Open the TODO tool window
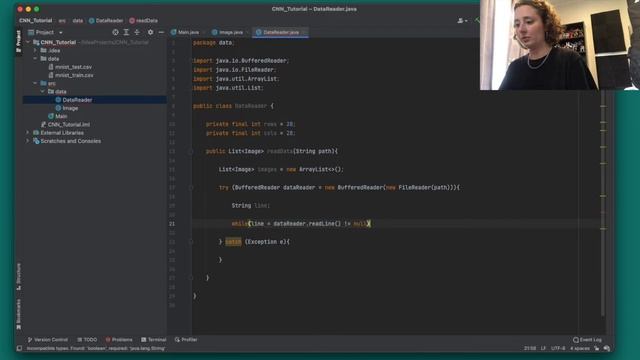This screenshot has width=640, height=360. (x=87, y=340)
